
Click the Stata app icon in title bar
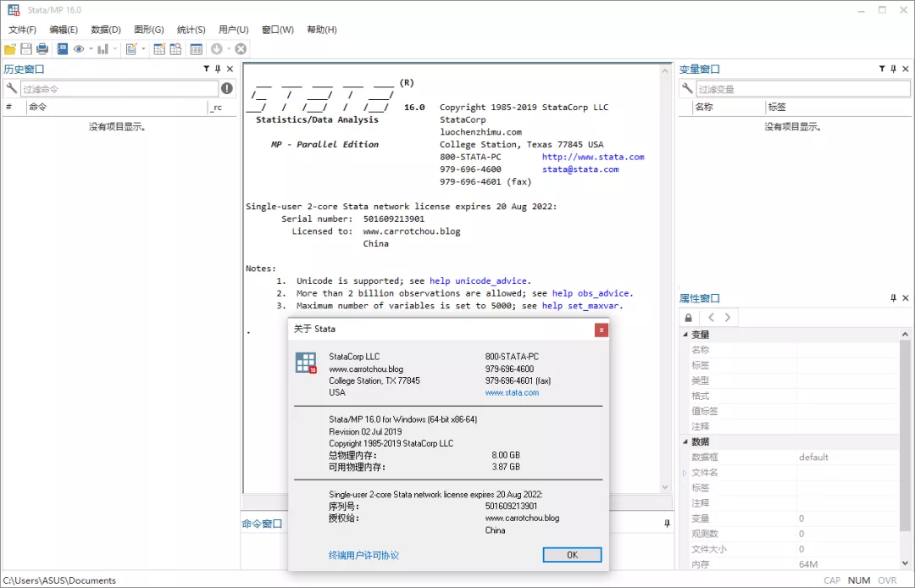click(x=14, y=10)
